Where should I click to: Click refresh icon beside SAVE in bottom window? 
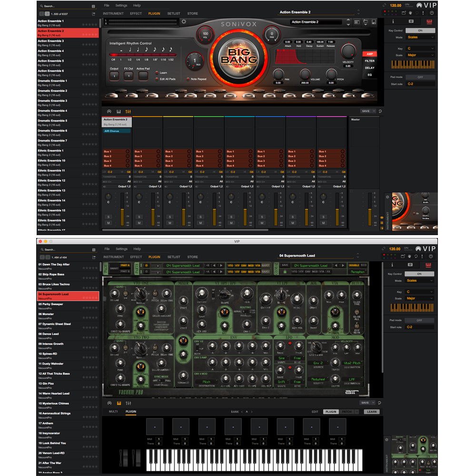[379, 403]
